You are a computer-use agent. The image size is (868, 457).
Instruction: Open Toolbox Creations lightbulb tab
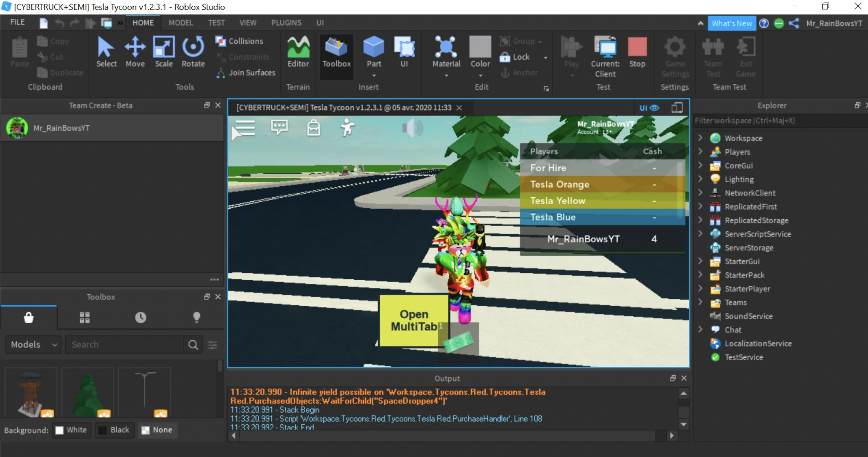[197, 317]
